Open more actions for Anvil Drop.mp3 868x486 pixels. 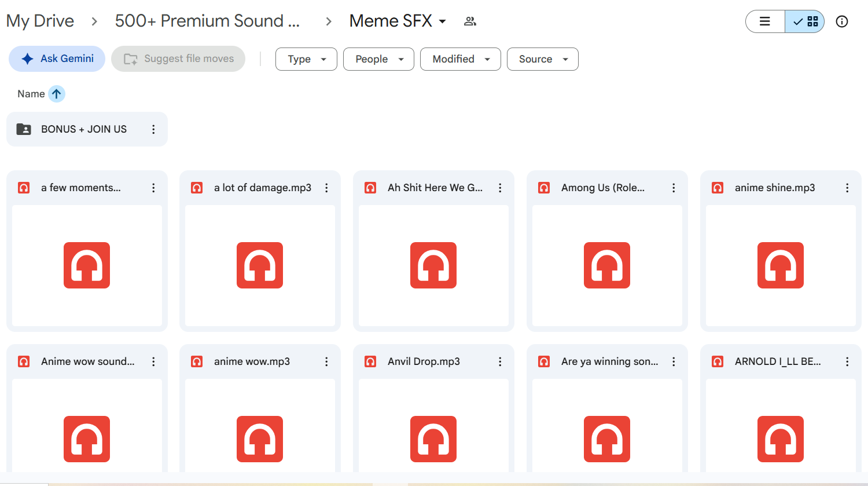tap(500, 361)
